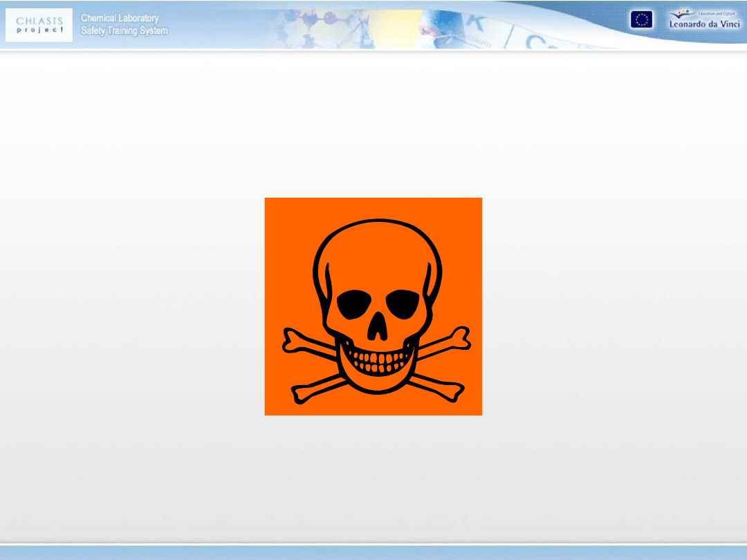Click the lower-left crossbone end
The image size is (747, 560).
tap(302, 393)
